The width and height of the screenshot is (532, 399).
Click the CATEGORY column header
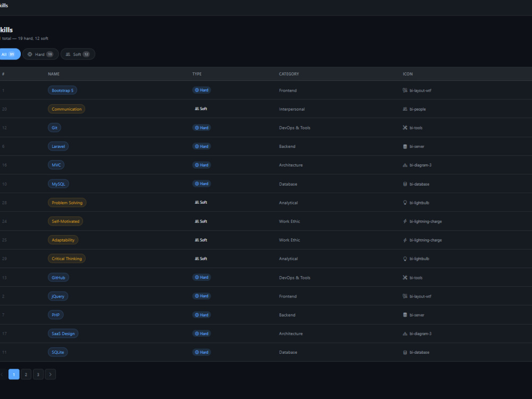tap(289, 74)
